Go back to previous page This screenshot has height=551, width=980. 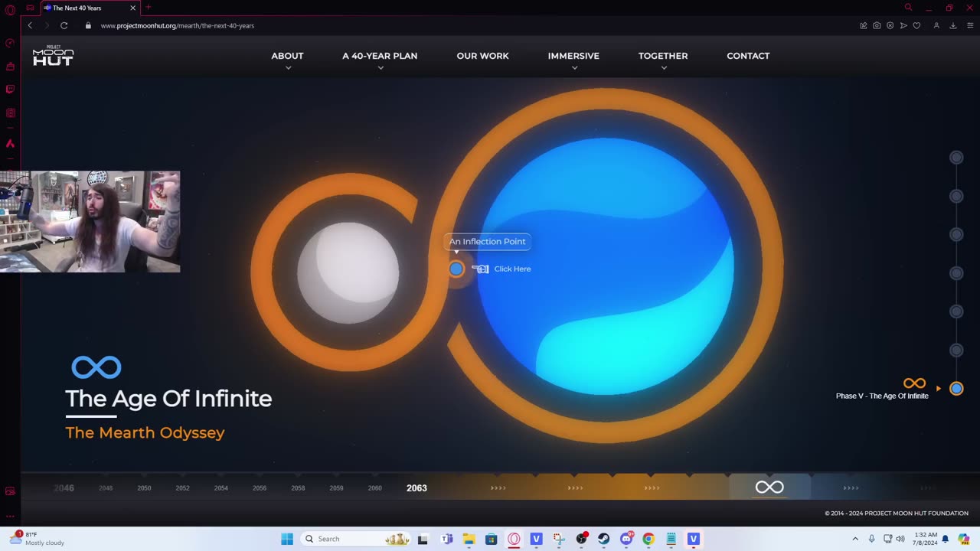(x=30, y=25)
